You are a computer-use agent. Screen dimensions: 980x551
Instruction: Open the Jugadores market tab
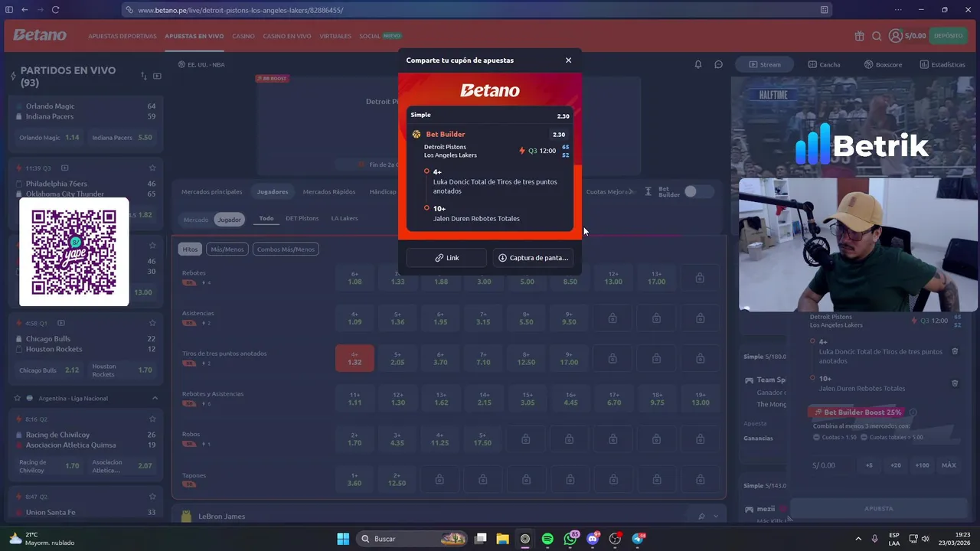point(273,191)
